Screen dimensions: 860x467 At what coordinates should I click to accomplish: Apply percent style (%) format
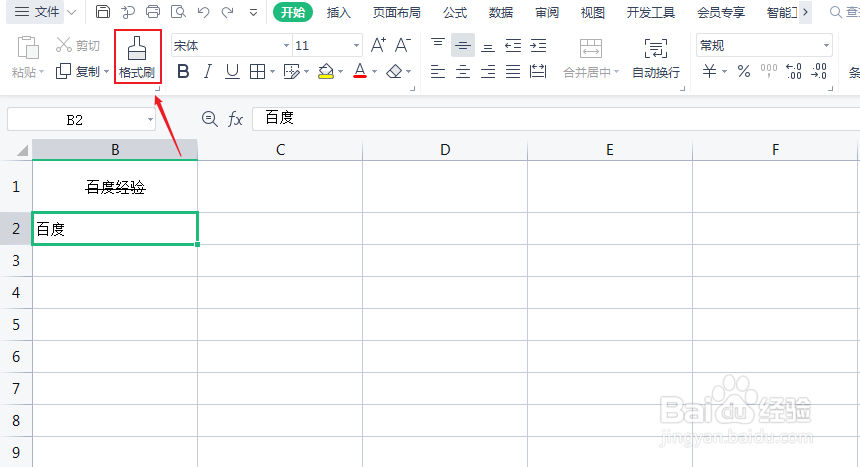[744, 71]
